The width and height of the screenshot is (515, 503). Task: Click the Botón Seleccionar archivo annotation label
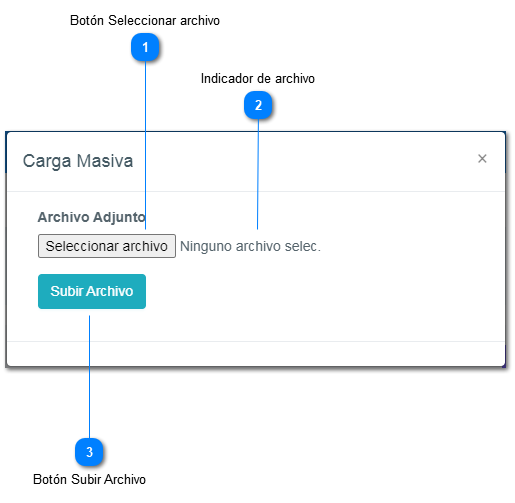tap(145, 20)
